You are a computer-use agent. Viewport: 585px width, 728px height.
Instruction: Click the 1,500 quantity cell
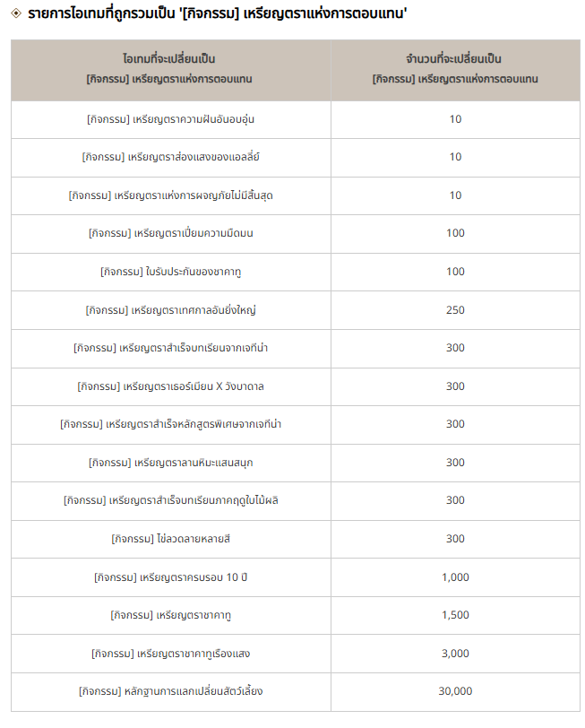click(456, 615)
